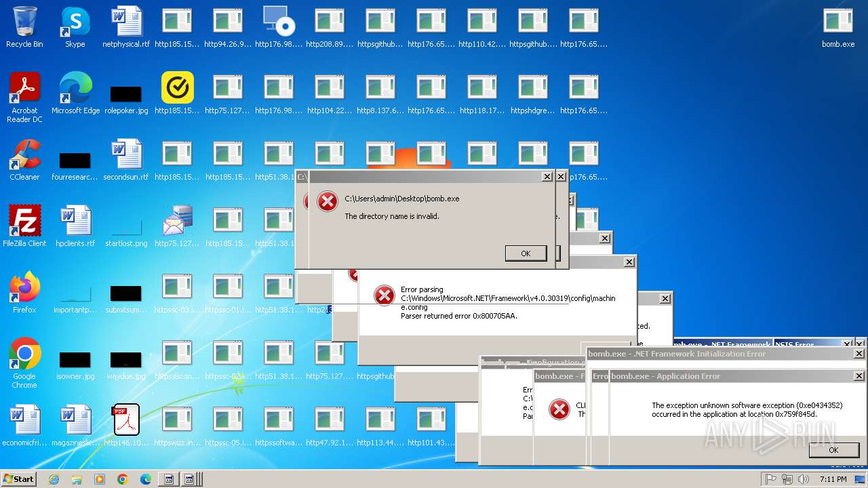The height and width of the screenshot is (488, 868).
Task: Select the Google Chrome desktop shortcut
Action: (x=24, y=363)
